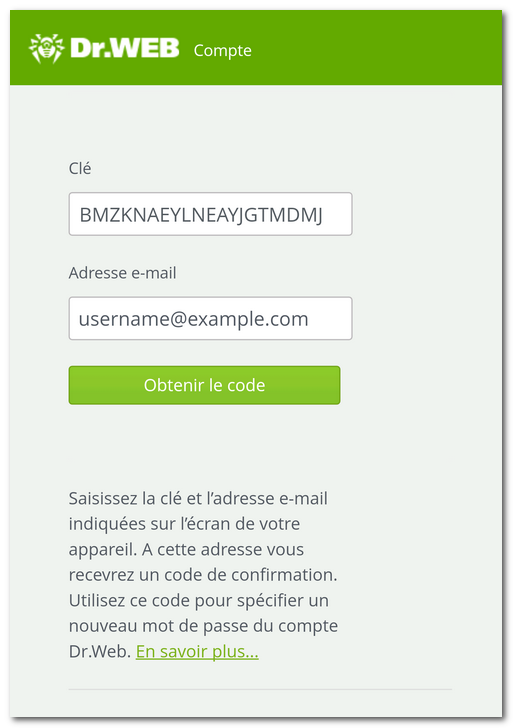Screen dimensions: 513x728
Task: Click the Dr.Web spider logo icon
Action: (x=46, y=48)
